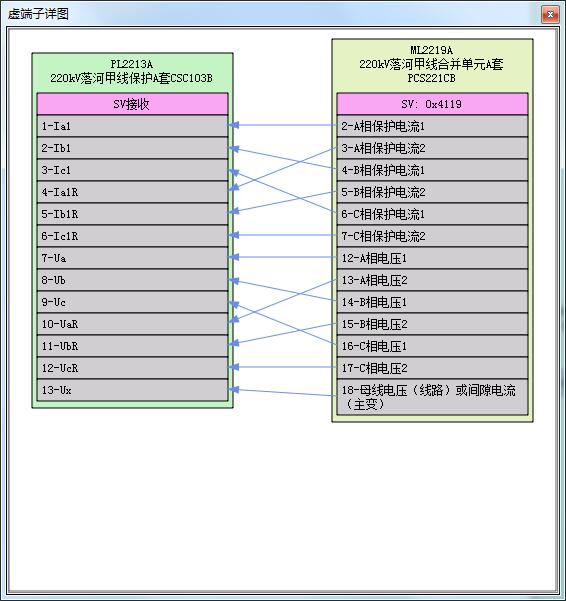Close the 虚端子详图 dialog window
Image resolution: width=566 pixels, height=601 pixels.
(550, 15)
